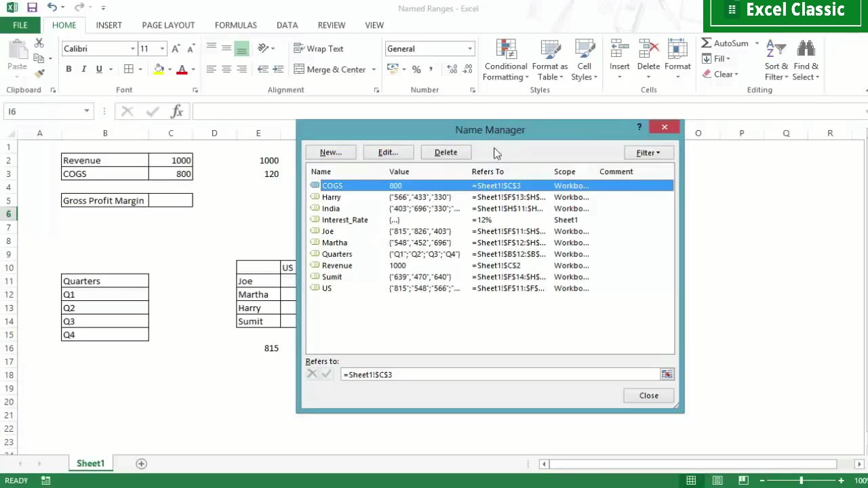Viewport: 868px width, 488px height.
Task: Toggle Bold formatting
Action: tap(68, 69)
